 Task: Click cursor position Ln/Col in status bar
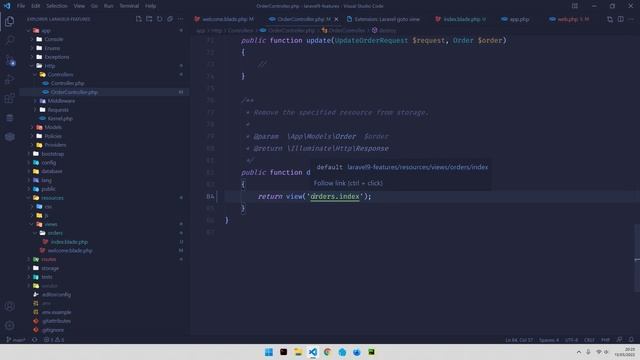coord(518,340)
